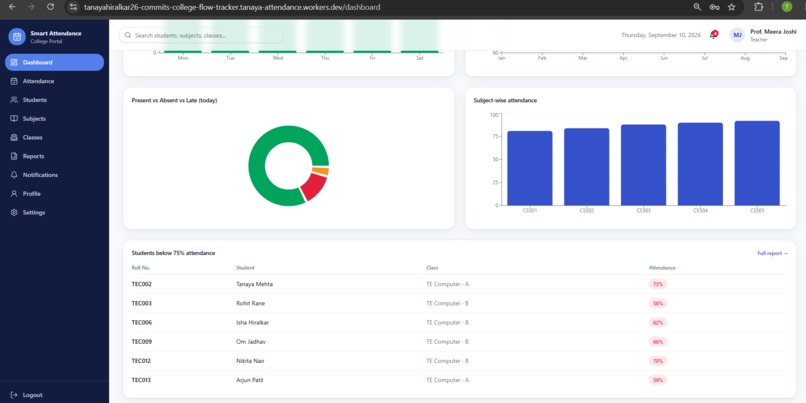This screenshot has width=806, height=403.
Task: Click the browser forward arrow
Action: [31, 7]
